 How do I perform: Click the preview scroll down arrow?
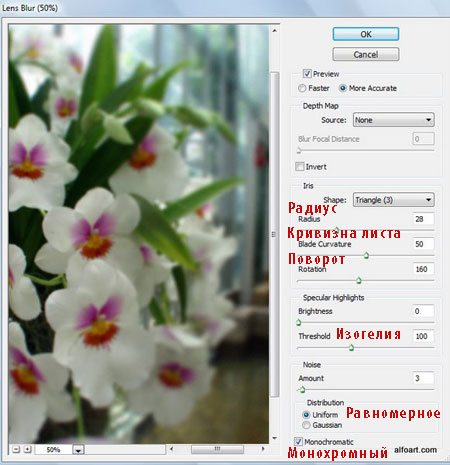point(275,438)
